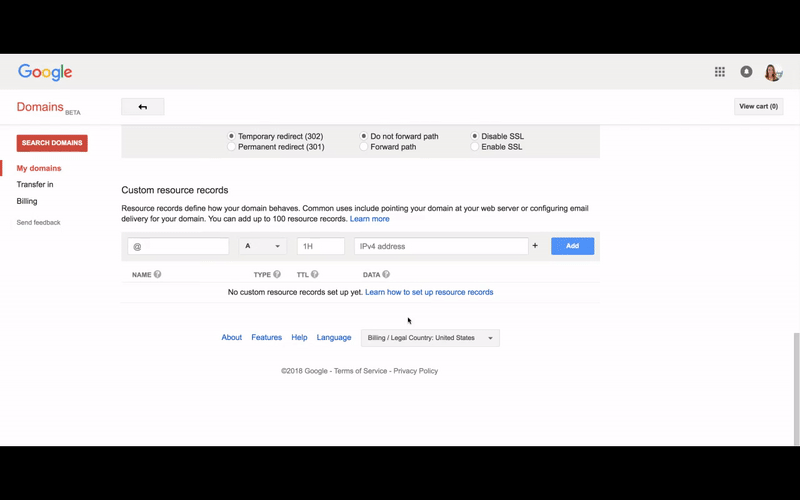Open Billing in the sidebar
Screen dimensions: 800x500
tap(27, 201)
